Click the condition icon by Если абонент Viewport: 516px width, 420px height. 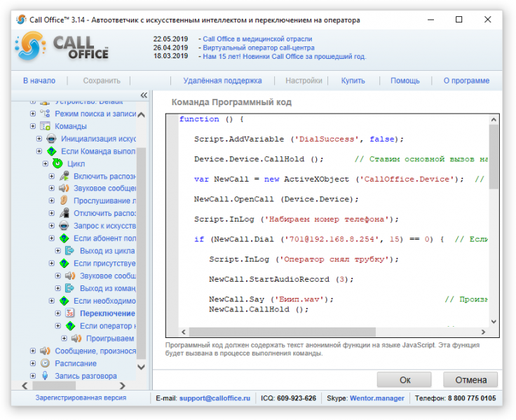(64, 238)
